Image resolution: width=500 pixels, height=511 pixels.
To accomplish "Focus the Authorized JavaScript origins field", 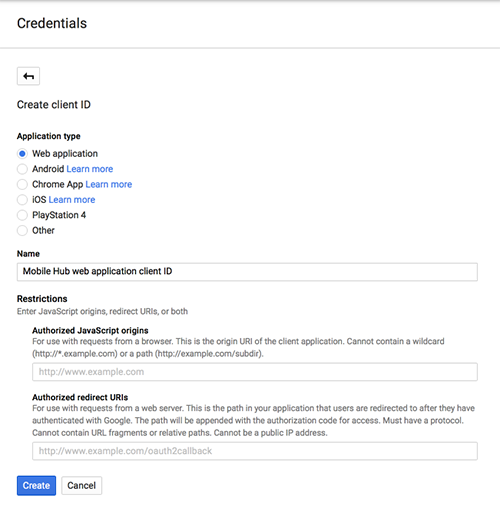I will coord(255,372).
